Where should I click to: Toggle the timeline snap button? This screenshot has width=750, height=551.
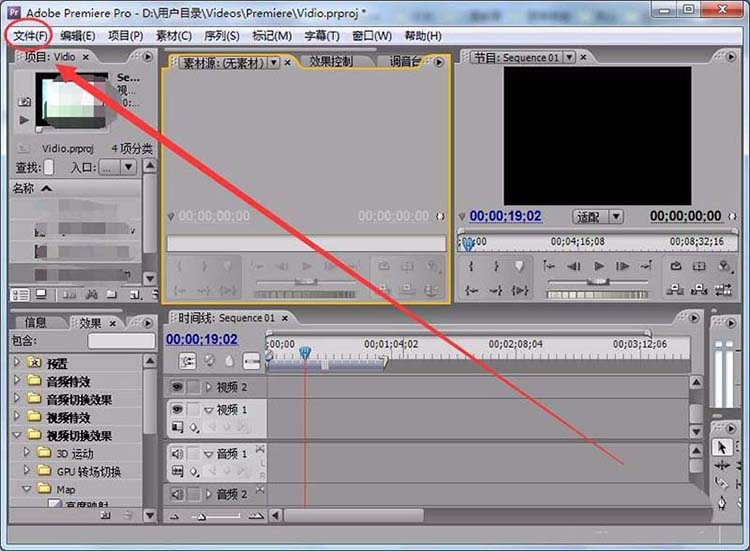[x=187, y=361]
